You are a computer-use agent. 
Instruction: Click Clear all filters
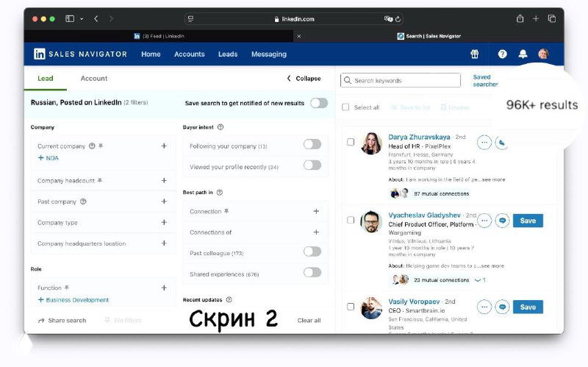click(309, 321)
